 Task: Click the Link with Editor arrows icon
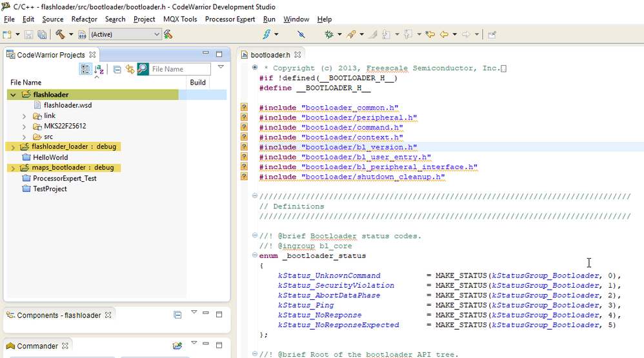(x=130, y=69)
